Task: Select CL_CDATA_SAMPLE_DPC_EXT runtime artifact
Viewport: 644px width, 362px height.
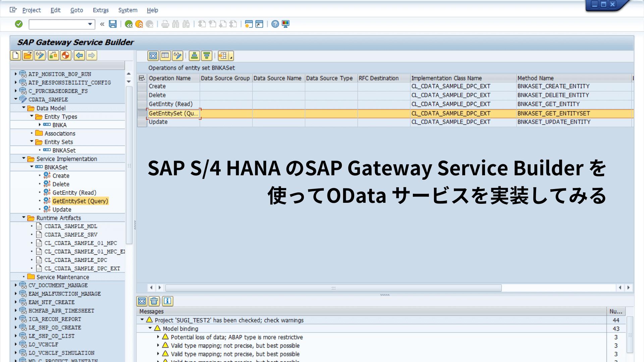Action: point(82,268)
